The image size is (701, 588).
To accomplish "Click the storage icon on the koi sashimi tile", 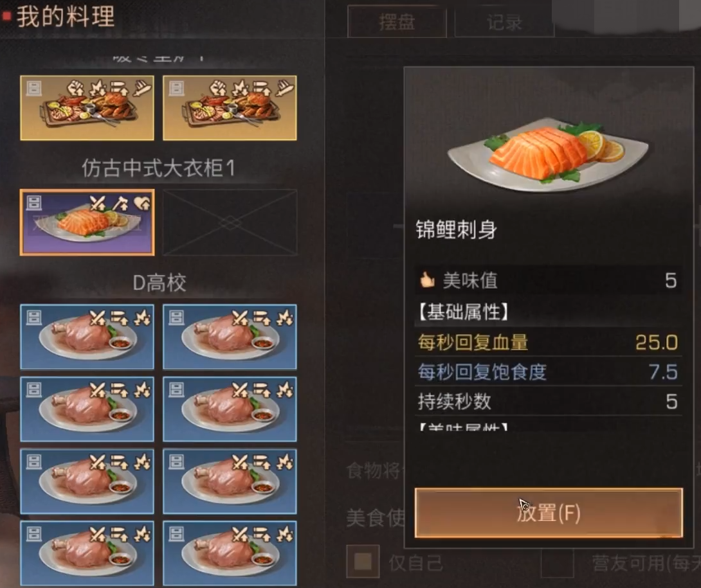I will coord(34,202).
